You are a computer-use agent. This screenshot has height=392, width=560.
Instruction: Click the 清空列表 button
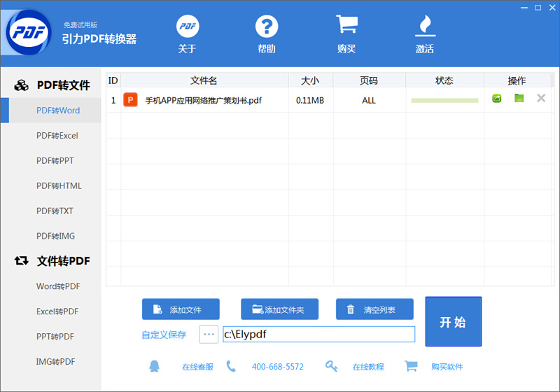pos(374,309)
